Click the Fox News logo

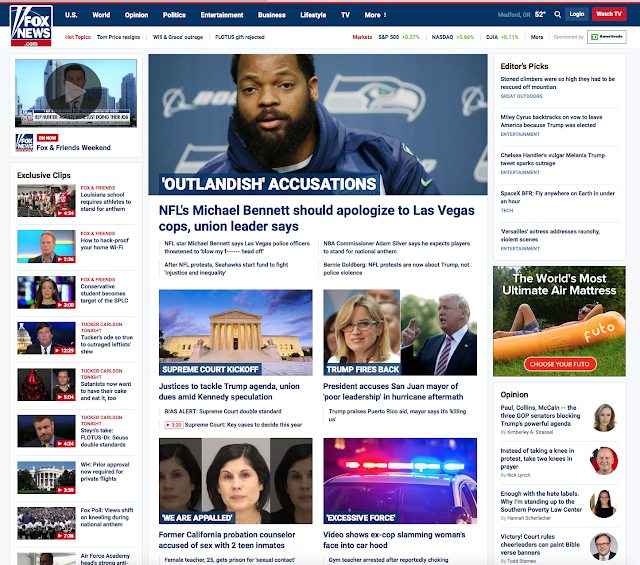click(31, 26)
